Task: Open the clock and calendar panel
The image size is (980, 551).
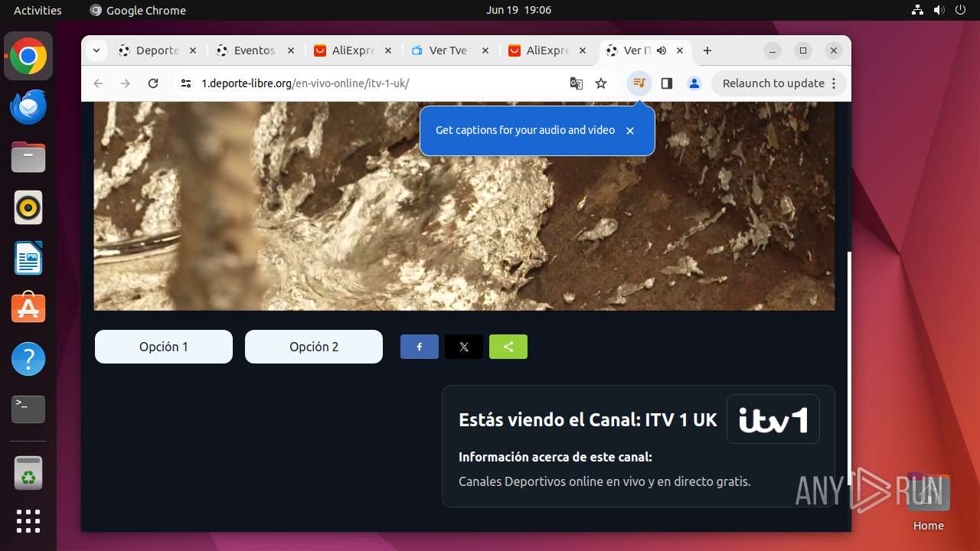Action: point(518,10)
